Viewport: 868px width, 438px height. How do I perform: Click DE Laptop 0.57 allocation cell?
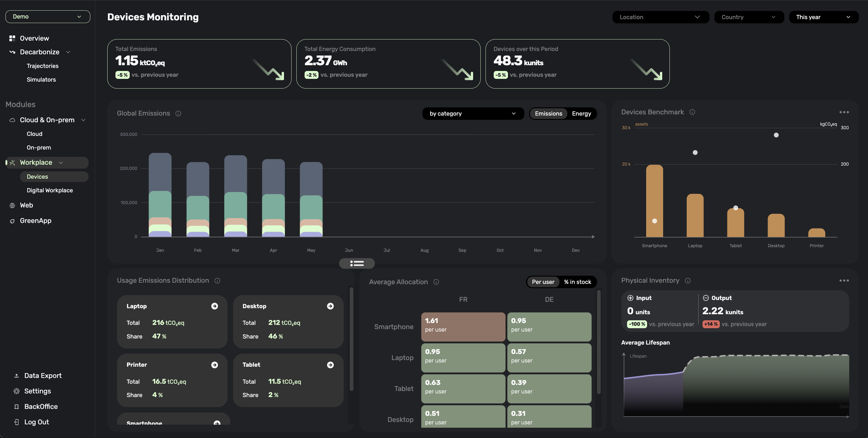point(549,358)
